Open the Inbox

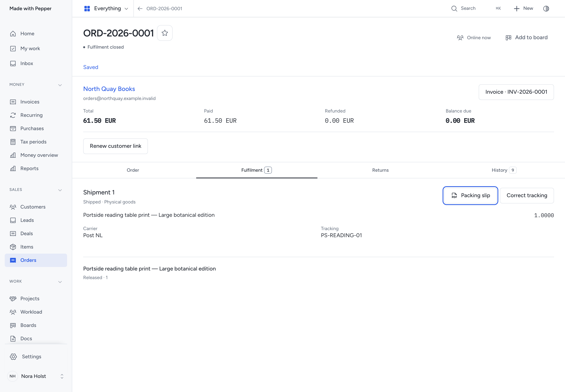click(36, 63)
